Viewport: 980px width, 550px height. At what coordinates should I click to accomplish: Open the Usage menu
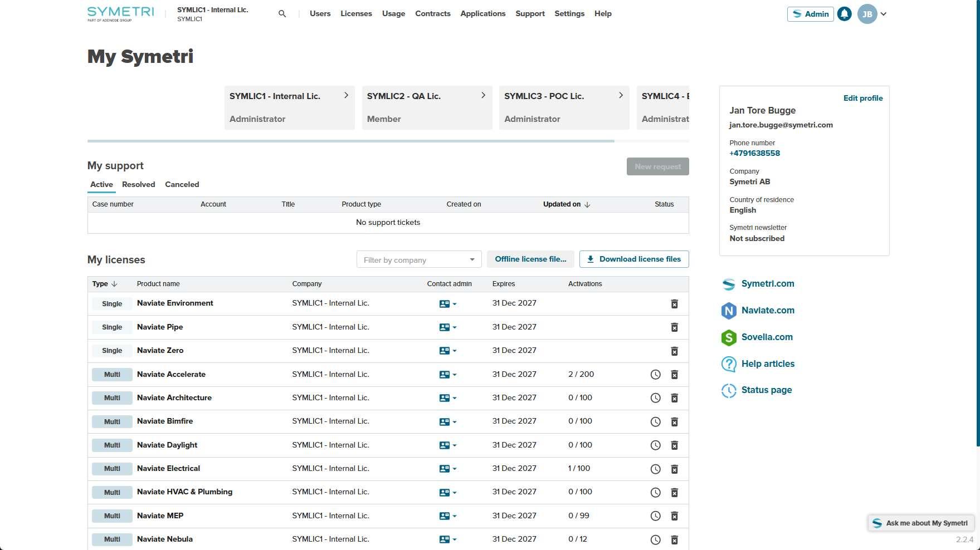[393, 13]
